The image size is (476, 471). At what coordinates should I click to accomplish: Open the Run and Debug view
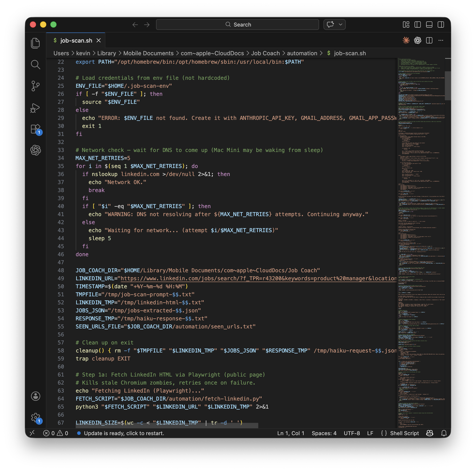[35, 108]
